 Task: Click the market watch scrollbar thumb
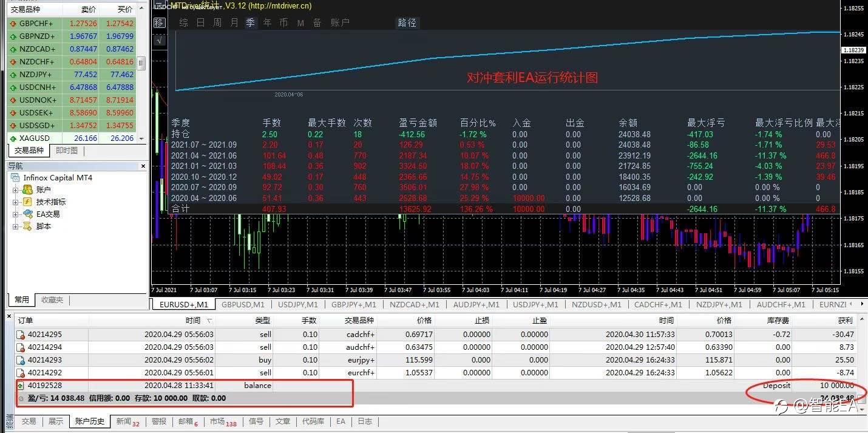[x=141, y=64]
